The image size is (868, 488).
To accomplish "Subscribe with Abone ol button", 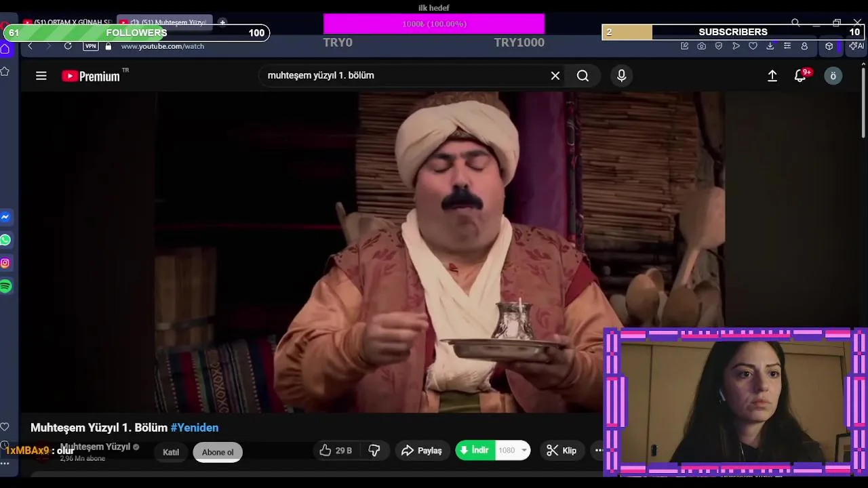I will coord(218,452).
